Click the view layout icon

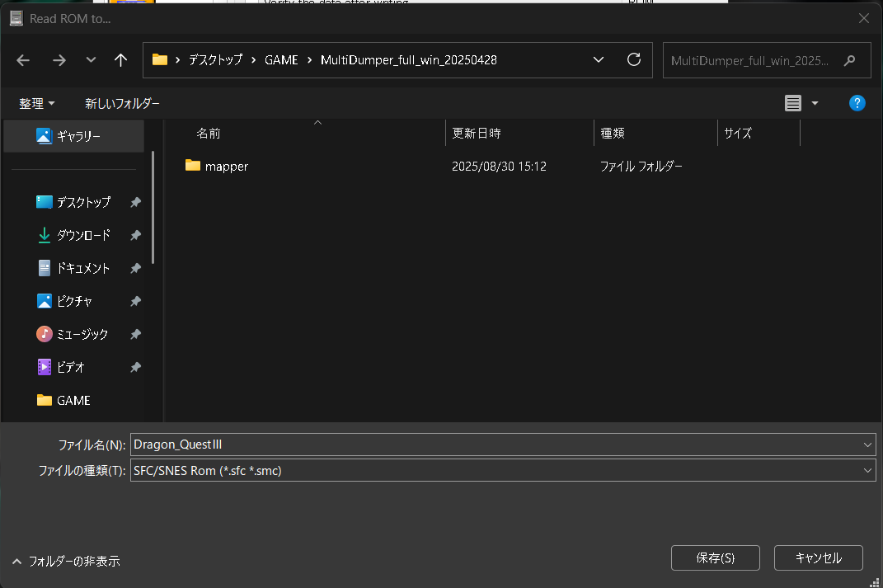793,103
